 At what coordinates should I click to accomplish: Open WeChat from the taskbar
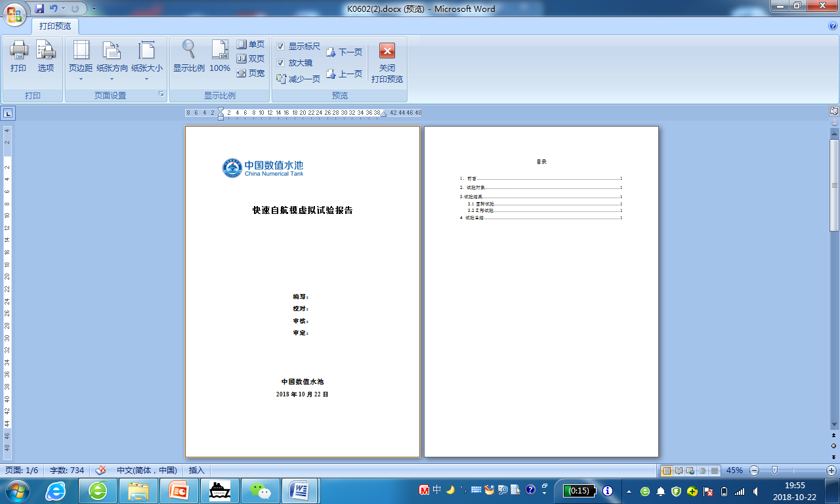pyautogui.click(x=261, y=490)
